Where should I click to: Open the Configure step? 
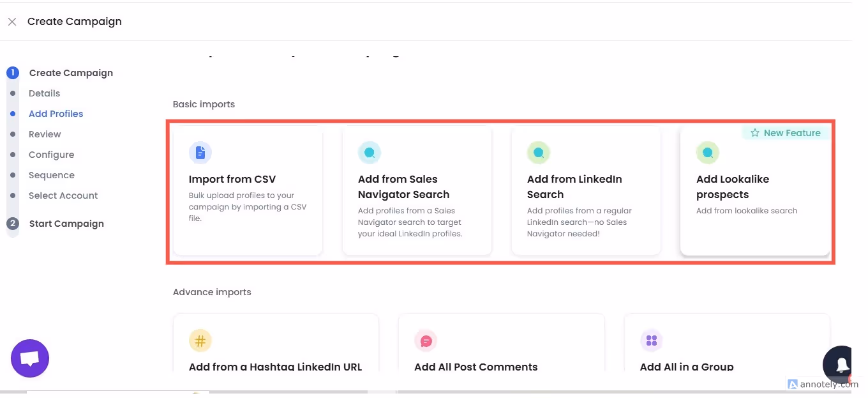[51, 155]
